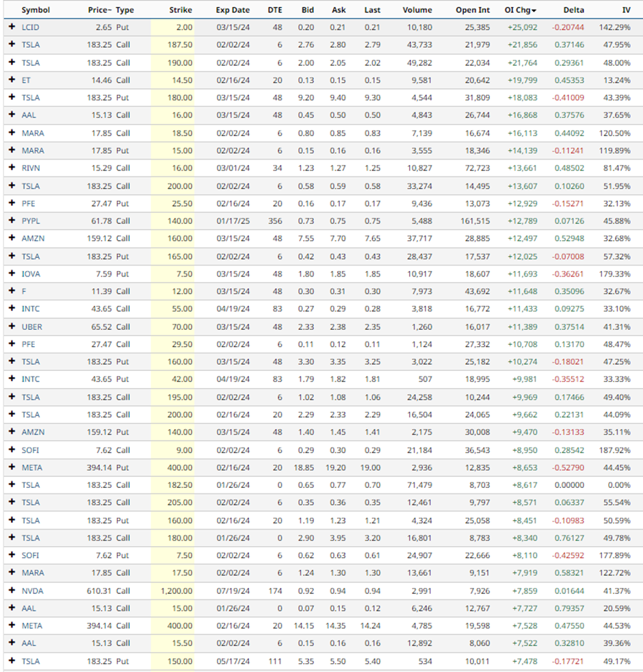This screenshot has width=643, height=672.
Task: Sort by the IV column header
Action: (626, 10)
